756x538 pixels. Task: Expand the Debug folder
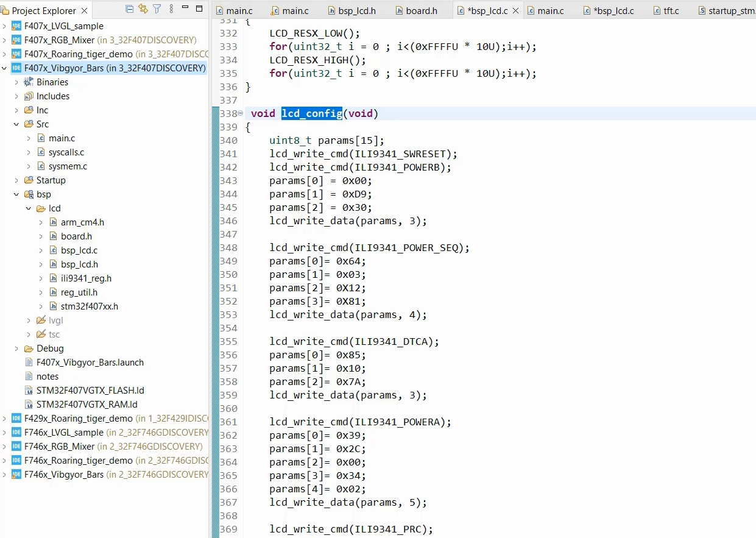coord(16,349)
